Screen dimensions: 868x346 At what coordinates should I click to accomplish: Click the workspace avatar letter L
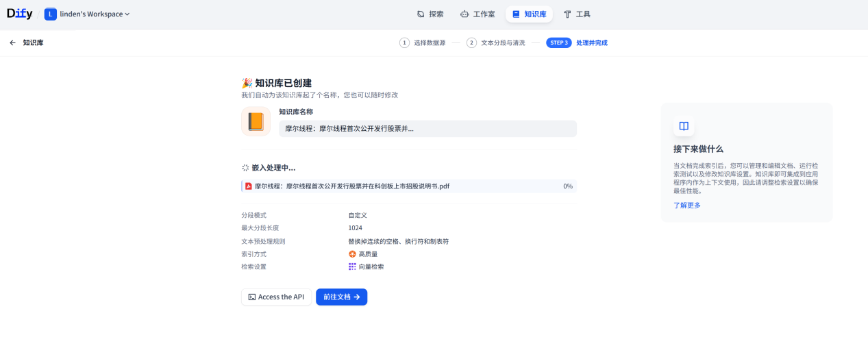(x=51, y=14)
